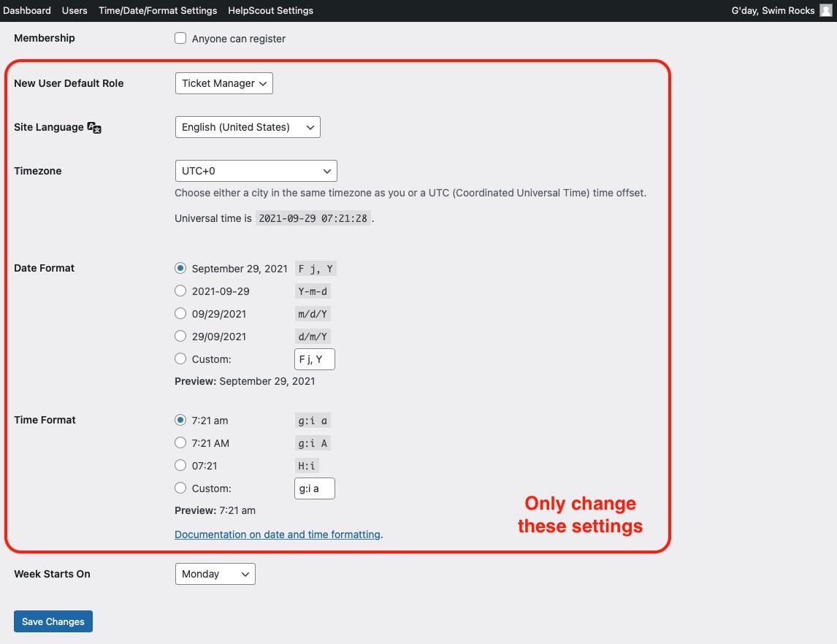Image resolution: width=837 pixels, height=644 pixels.
Task: Open Documentation on date and time formatting
Action: tap(278, 534)
